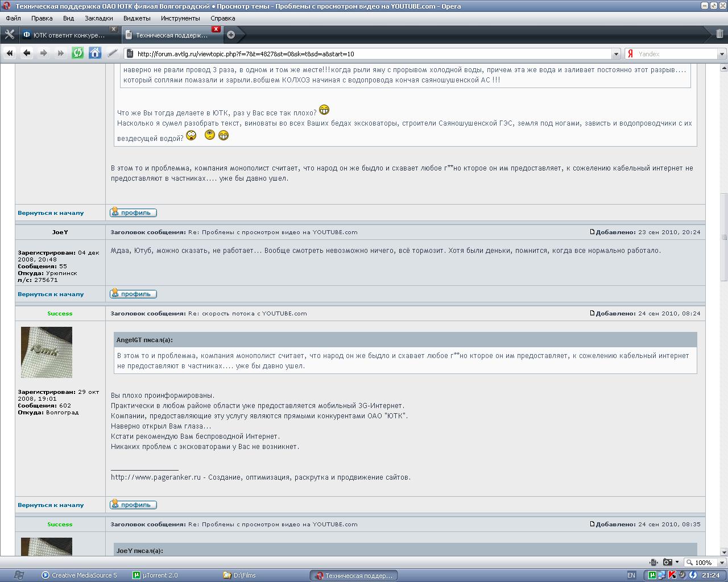Click the Rewind navigation button
Image resolution: width=728 pixels, height=582 pixels.
point(10,53)
